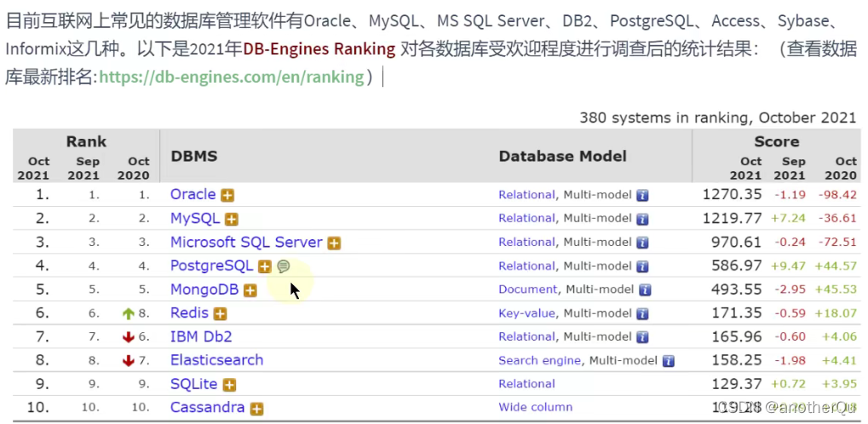The width and height of the screenshot is (868, 424).
Task: Click the info icon in Elasticsearch's row
Action: pos(669,362)
